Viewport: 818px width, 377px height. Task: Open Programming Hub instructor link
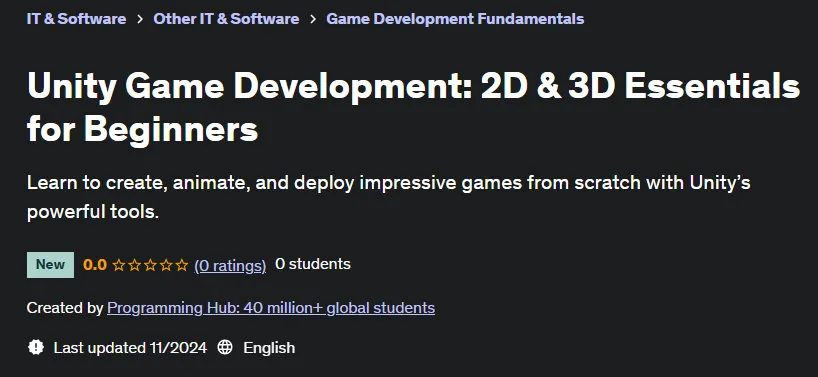(x=271, y=308)
